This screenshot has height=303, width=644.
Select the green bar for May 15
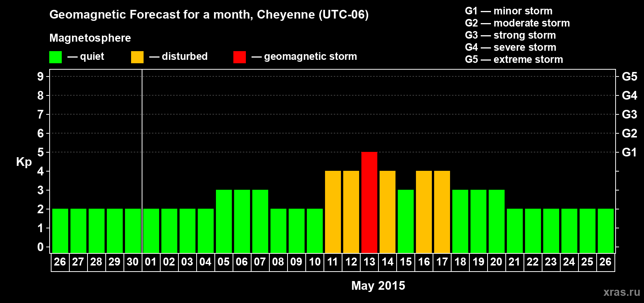coord(406,221)
